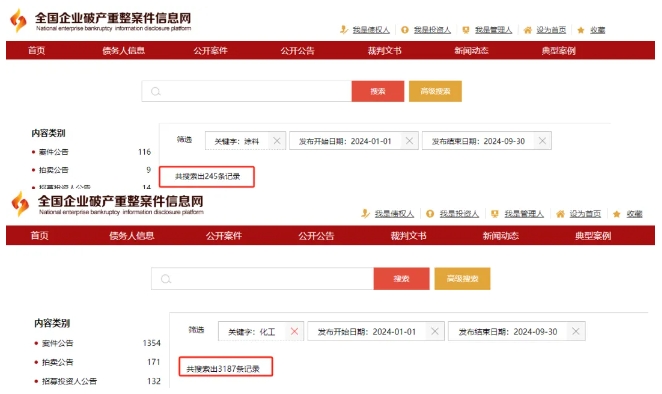
Task: Open 典型案例 in the 涂料 page navigation bar
Action: (x=559, y=51)
